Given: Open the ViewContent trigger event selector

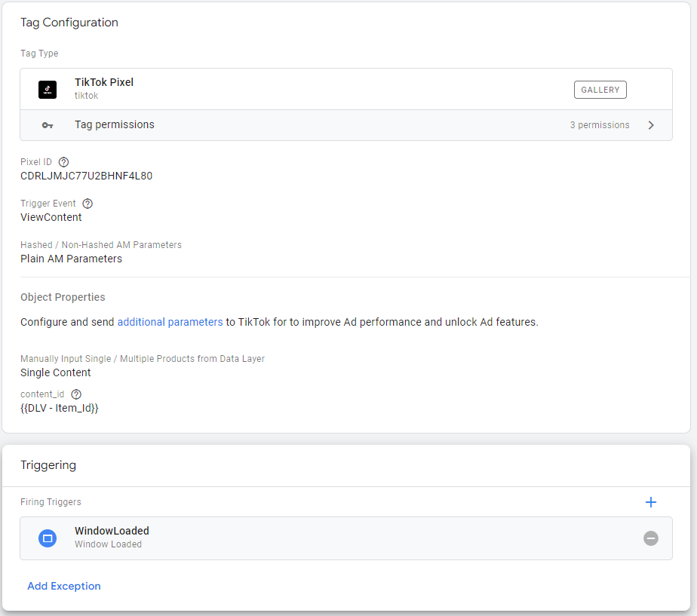Looking at the screenshot, I should click(x=51, y=216).
